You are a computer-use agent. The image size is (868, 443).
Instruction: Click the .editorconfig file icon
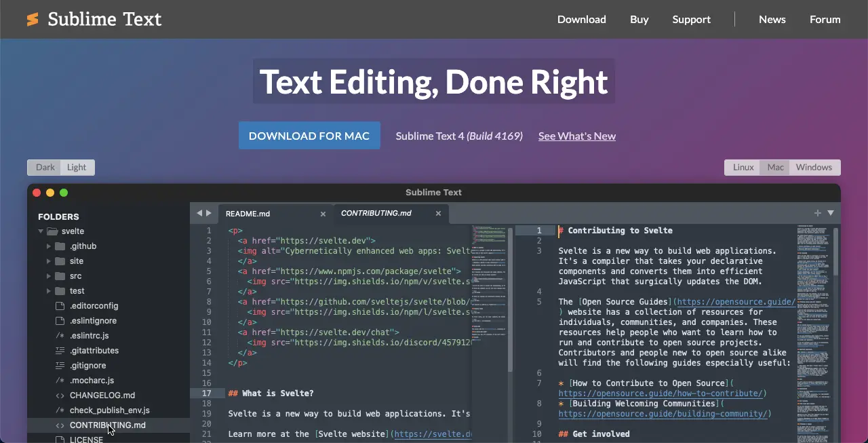pos(60,306)
